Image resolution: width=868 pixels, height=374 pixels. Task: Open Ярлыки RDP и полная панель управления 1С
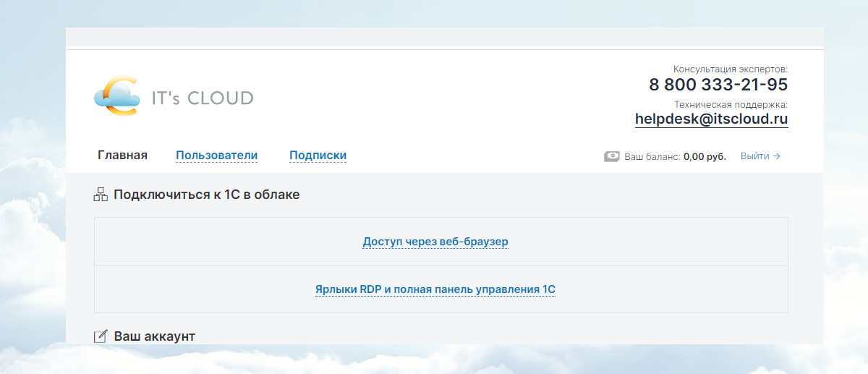pos(435,289)
